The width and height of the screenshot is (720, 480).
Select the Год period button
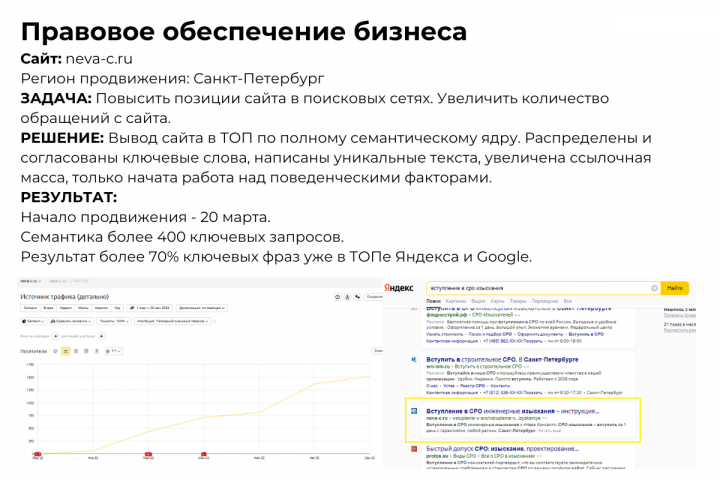(x=118, y=308)
